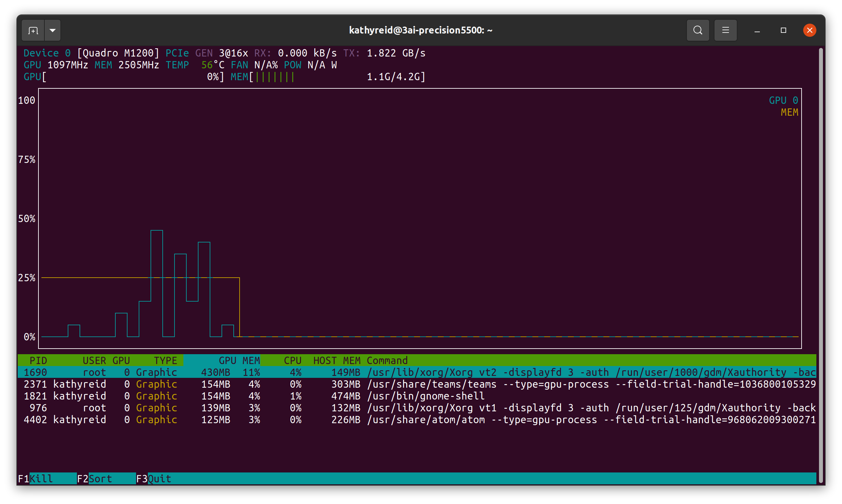Select the PID column header

tap(38, 360)
